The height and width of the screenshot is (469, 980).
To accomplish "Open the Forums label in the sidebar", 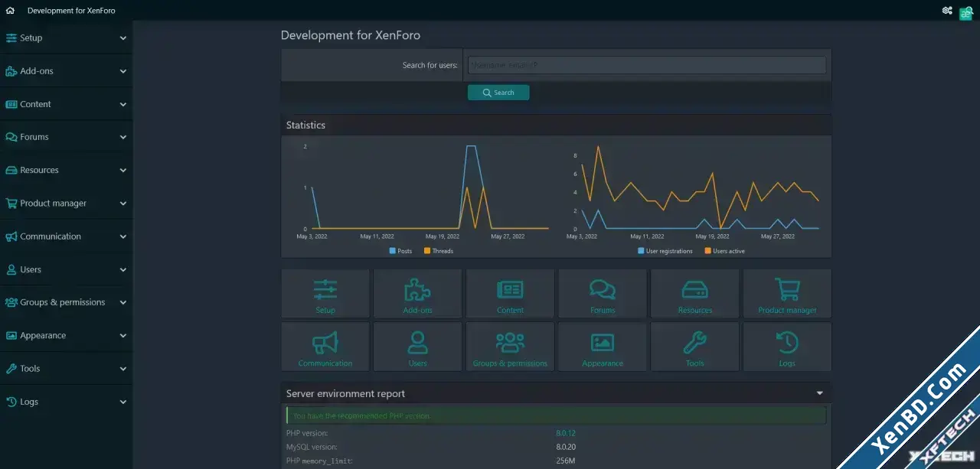I will [x=34, y=137].
